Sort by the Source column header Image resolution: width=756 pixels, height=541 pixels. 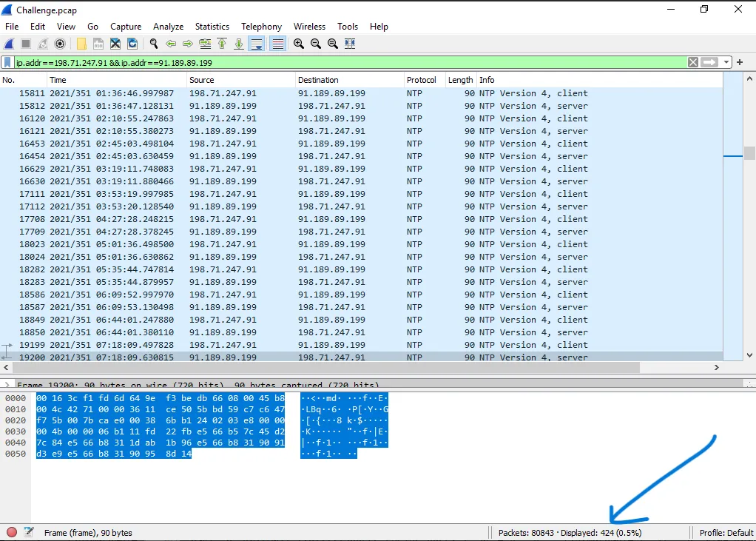[240, 80]
